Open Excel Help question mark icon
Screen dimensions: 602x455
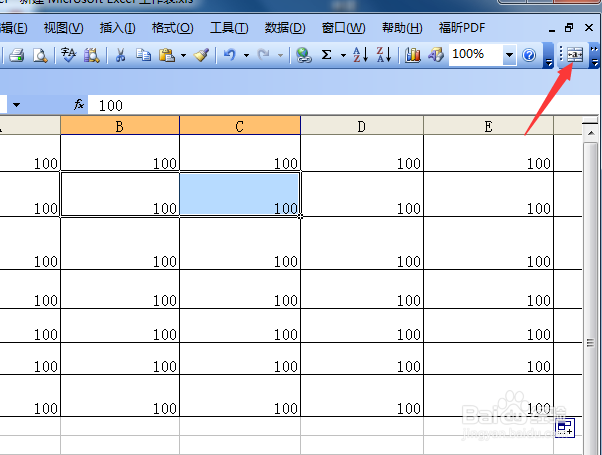coord(529,55)
